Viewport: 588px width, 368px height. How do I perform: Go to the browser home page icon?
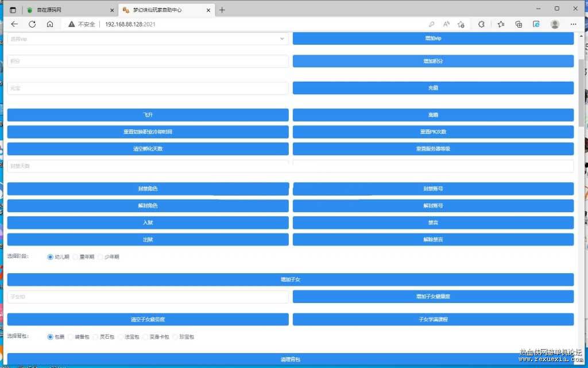point(50,24)
